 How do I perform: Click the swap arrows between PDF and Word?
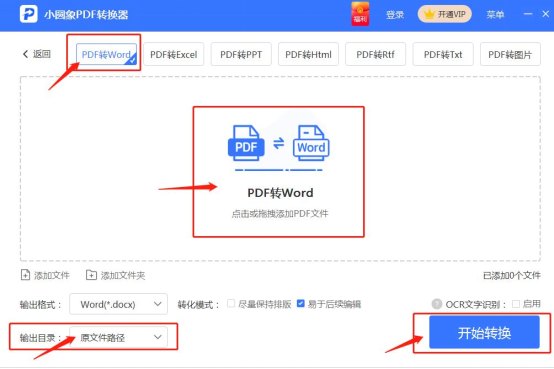pos(278,143)
